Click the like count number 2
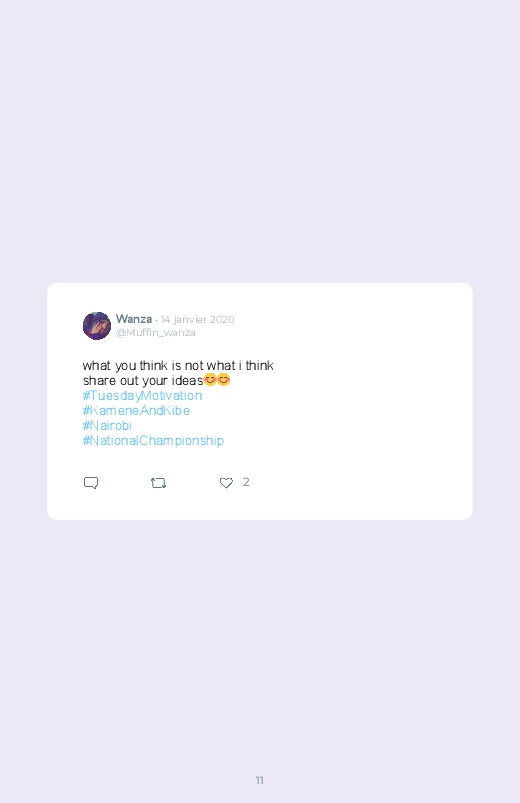520x803 pixels. click(246, 482)
